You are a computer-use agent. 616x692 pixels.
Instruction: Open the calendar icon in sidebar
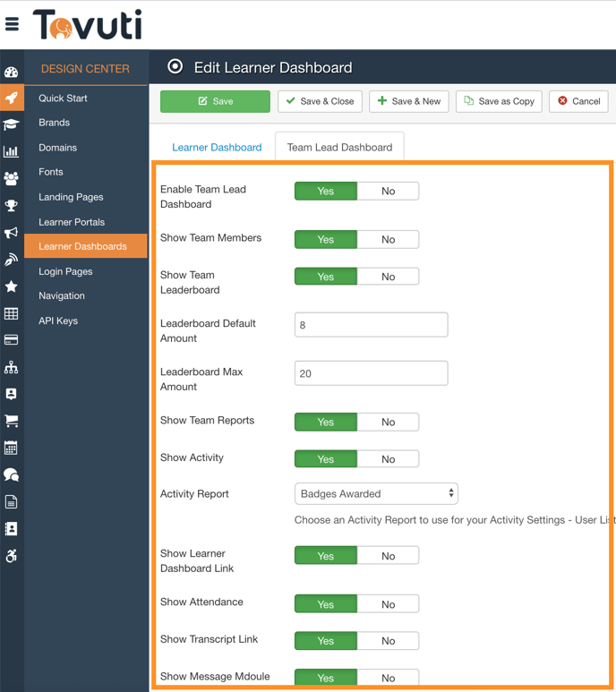coord(12,448)
